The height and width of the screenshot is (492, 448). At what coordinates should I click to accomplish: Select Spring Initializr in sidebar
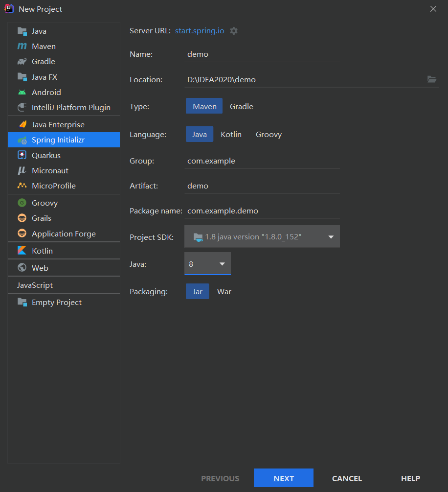(64, 140)
